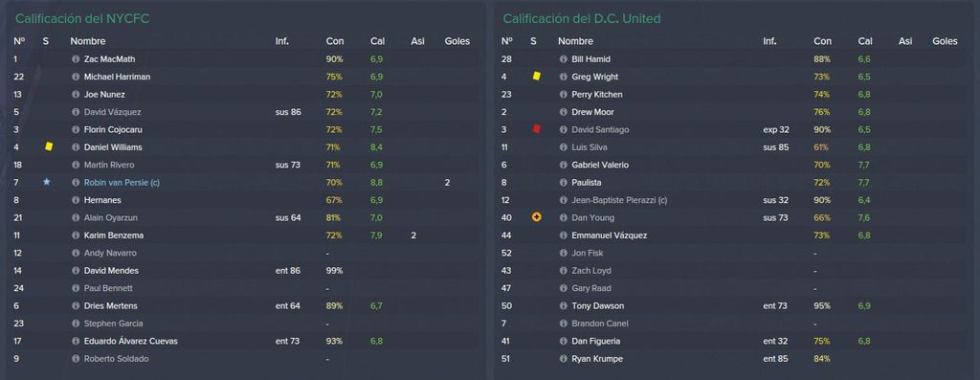Viewport: 980px width, 380px height.
Task: Sort NYCFC table by Cal column
Action: 377,41
